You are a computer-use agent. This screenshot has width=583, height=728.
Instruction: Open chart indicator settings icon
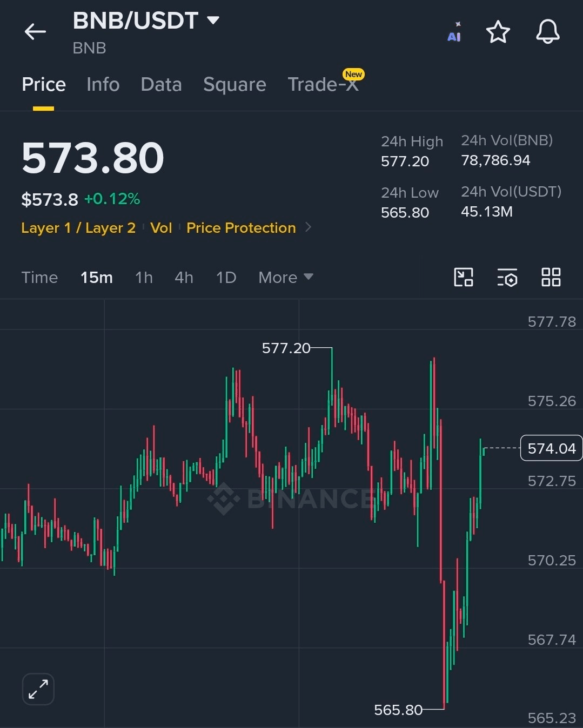[x=507, y=277]
